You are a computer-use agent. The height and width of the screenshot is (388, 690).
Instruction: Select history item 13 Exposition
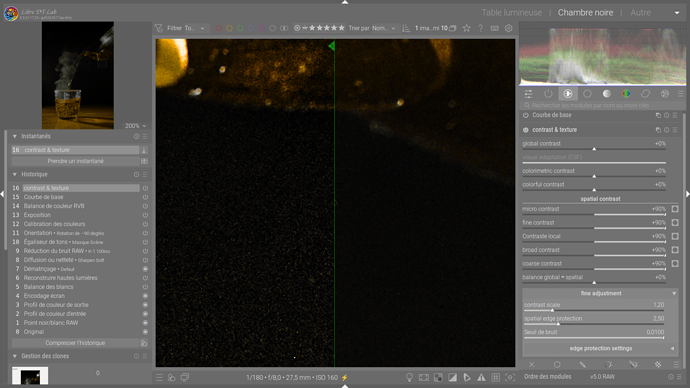[x=75, y=215]
